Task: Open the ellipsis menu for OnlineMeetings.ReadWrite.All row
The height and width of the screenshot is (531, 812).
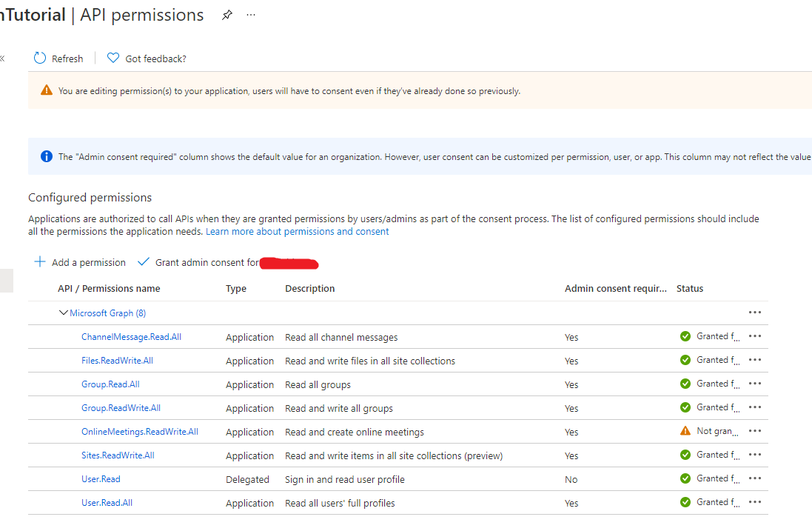Action: point(754,430)
